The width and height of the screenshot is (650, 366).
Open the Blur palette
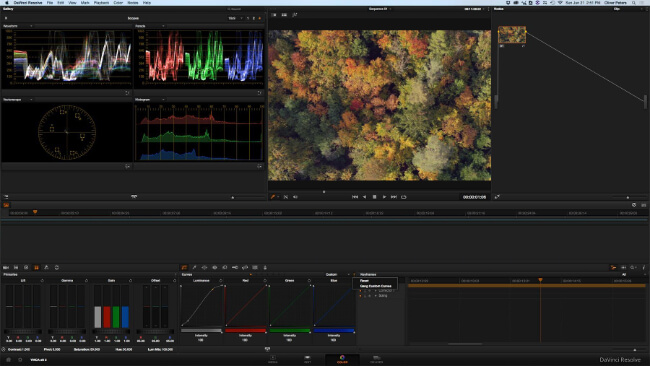pyautogui.click(x=225, y=267)
